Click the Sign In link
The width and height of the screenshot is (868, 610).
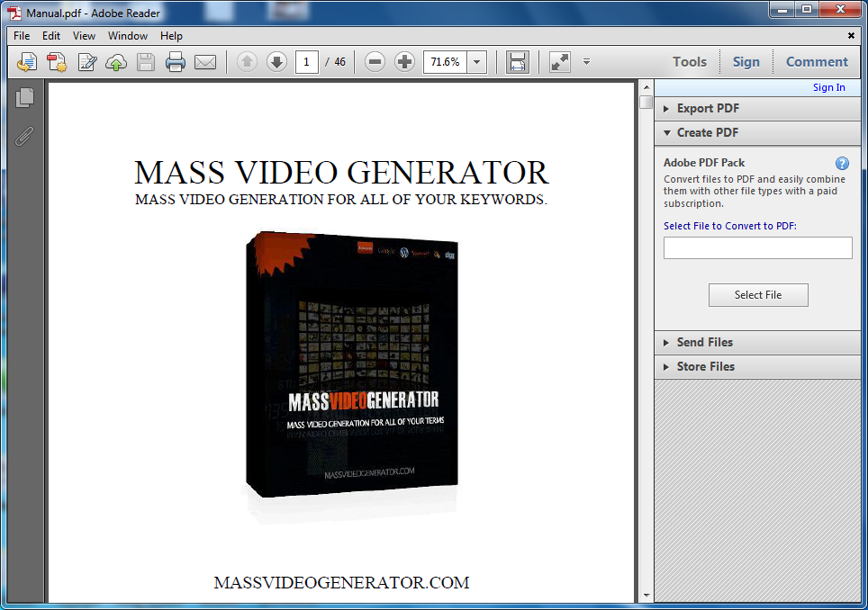[x=828, y=87]
